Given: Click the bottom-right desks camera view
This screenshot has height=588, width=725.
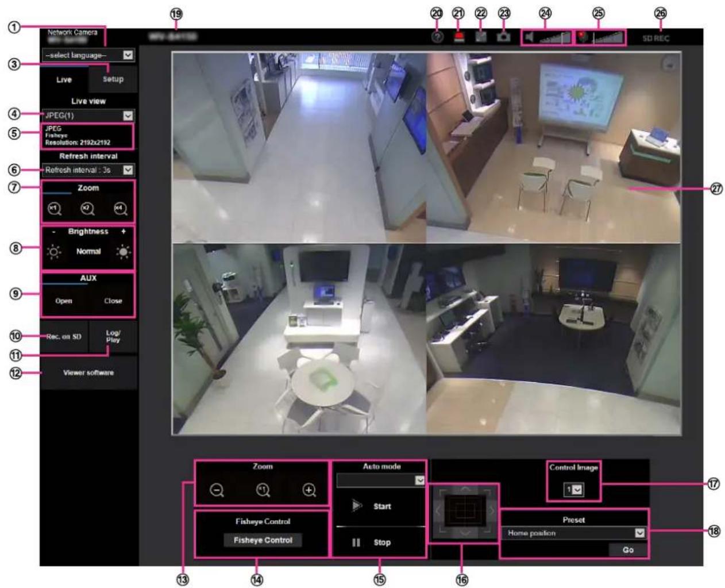Looking at the screenshot, I should (553, 339).
